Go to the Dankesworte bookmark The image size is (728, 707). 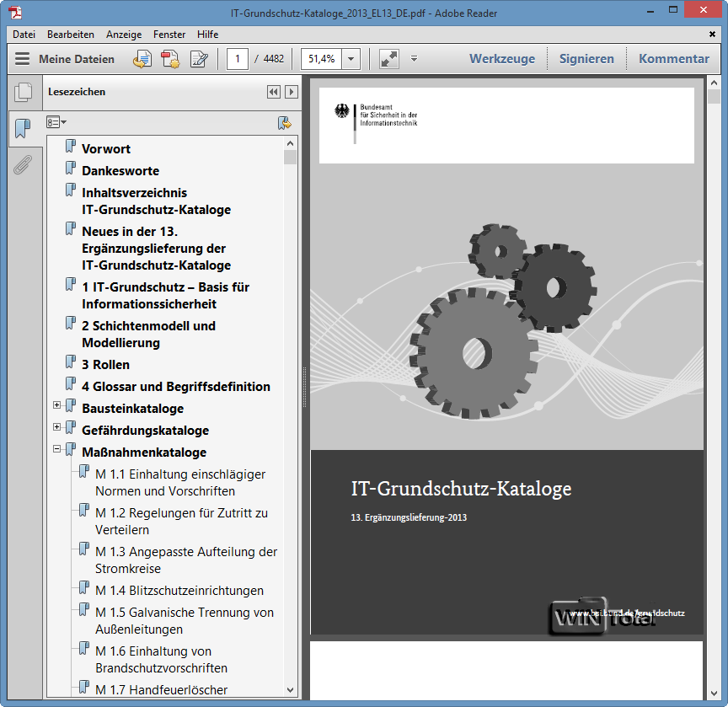pos(120,171)
